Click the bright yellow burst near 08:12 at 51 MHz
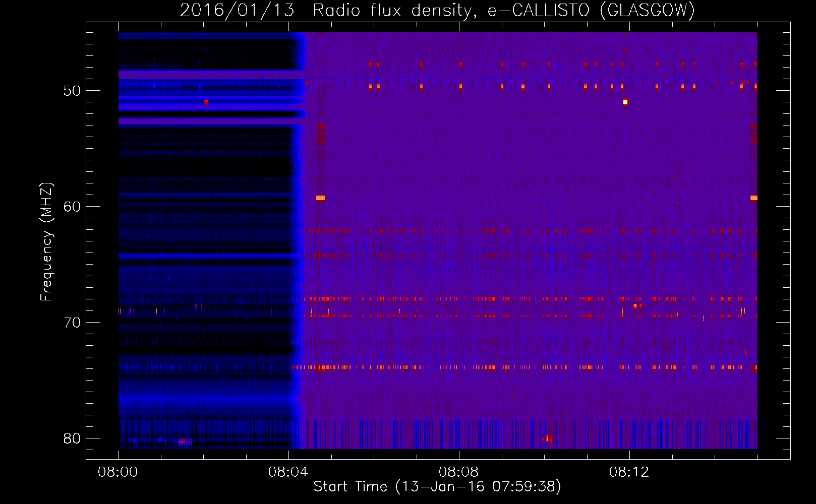Viewport: 816px width, 504px height. (x=625, y=102)
